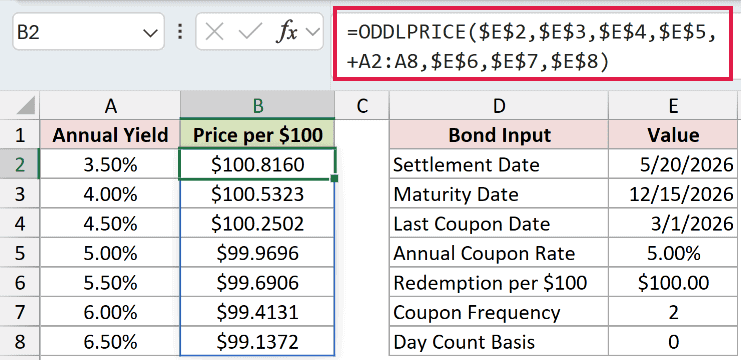
Task: Select the 5/20/2026 settlement value cell
Action: coord(673,164)
